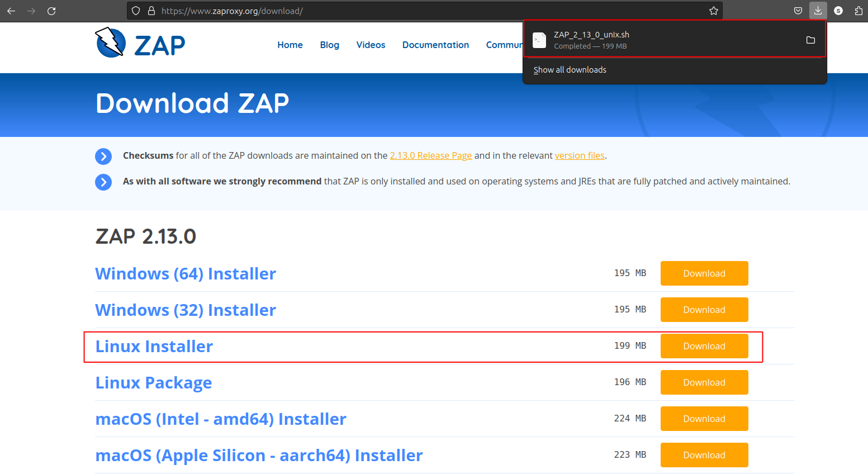Screen dimensions: 868x474
Task: Open the account avatar icon in toolbar
Action: click(838, 11)
